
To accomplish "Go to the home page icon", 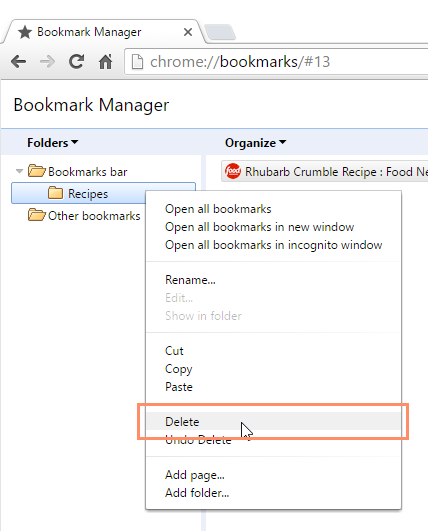I will point(105,61).
